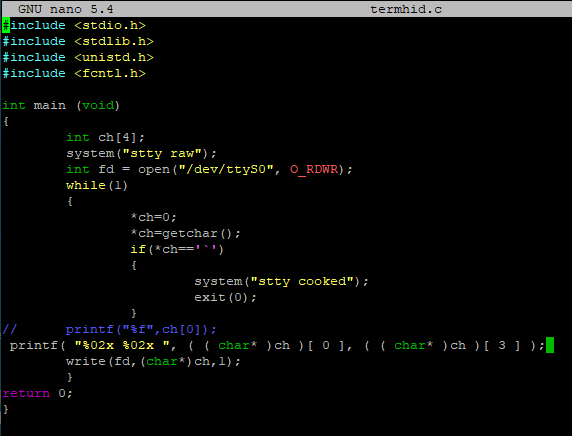The height and width of the screenshot is (436, 572).
Task: Click the #include <fcntl.h> line
Action: point(74,73)
